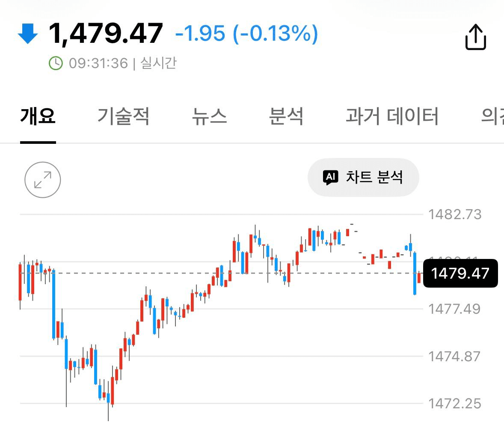Go to the 분석 tab
The height and width of the screenshot is (437, 504).
click(286, 116)
